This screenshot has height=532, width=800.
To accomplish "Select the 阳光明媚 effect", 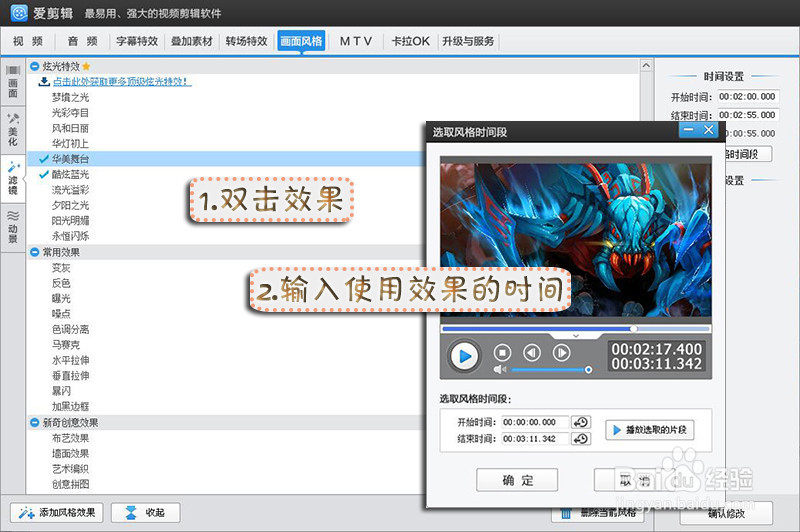I will tap(70, 220).
